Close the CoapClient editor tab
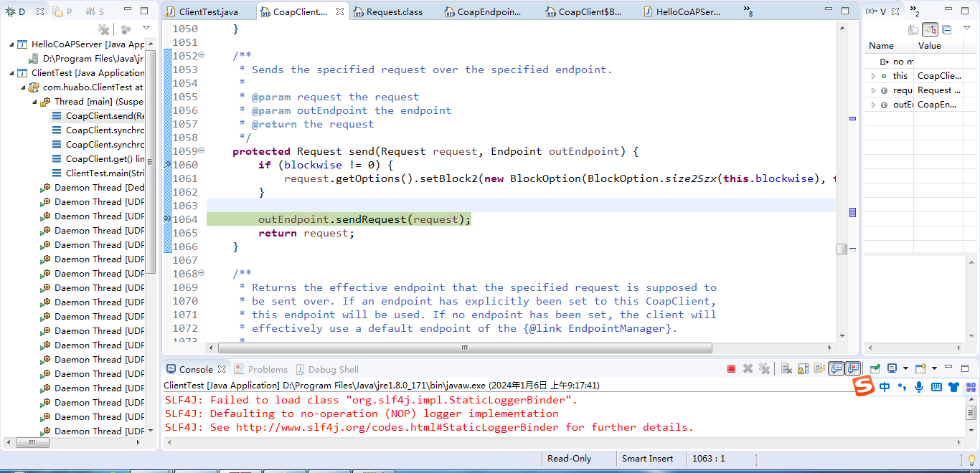The image size is (980, 473). [340, 12]
